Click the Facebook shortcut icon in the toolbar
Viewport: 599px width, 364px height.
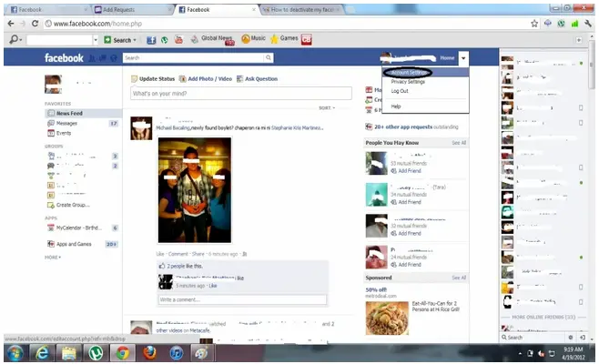point(151,40)
